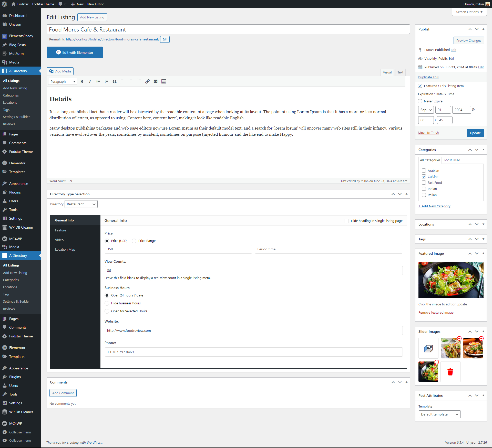Click the Update button to save
Viewport: 492px width, 448px height.
pyautogui.click(x=475, y=133)
